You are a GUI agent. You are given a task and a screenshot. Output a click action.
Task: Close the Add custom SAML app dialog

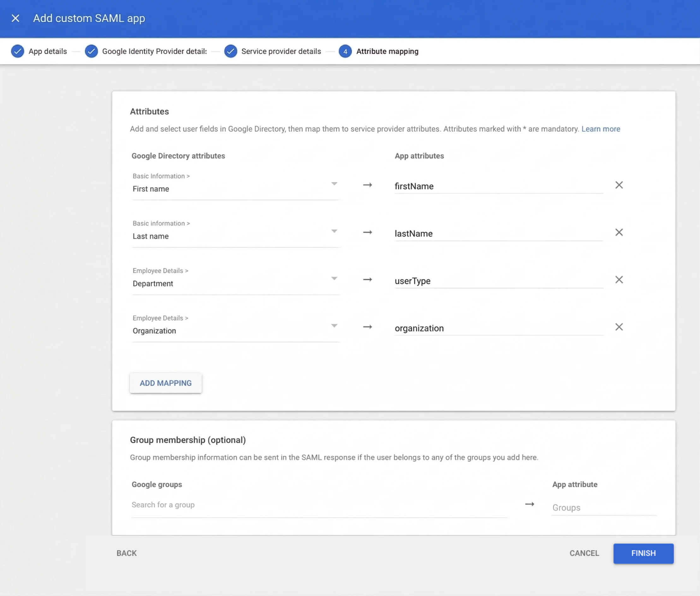pyautogui.click(x=15, y=18)
